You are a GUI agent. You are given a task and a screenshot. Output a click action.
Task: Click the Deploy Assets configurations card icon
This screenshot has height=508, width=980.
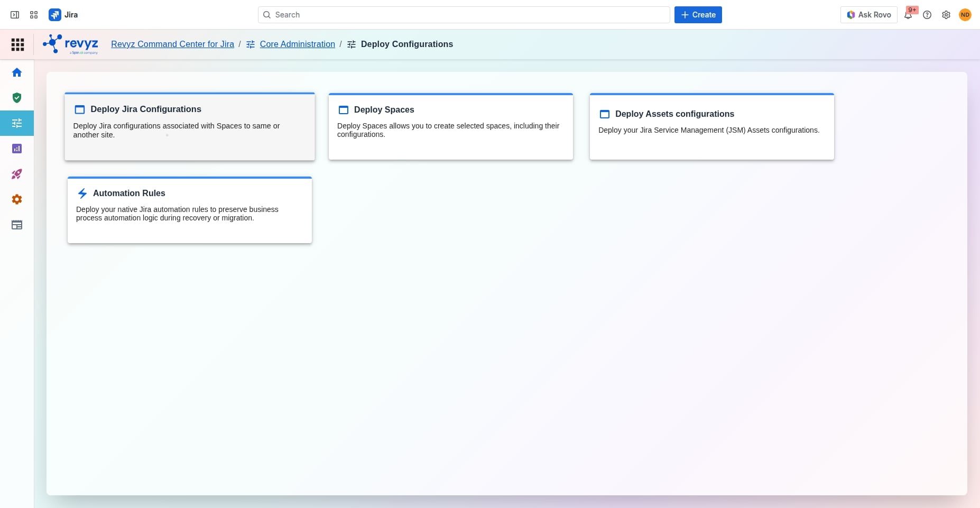(x=605, y=114)
